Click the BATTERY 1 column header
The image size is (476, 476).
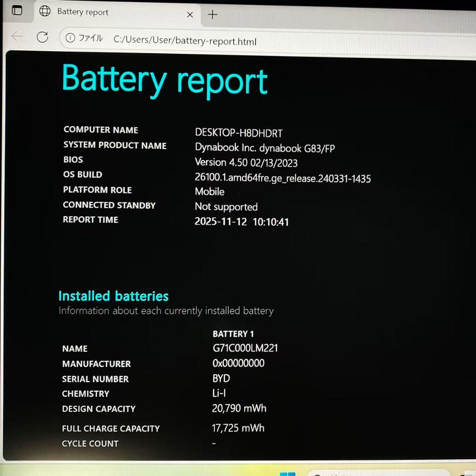pos(233,334)
